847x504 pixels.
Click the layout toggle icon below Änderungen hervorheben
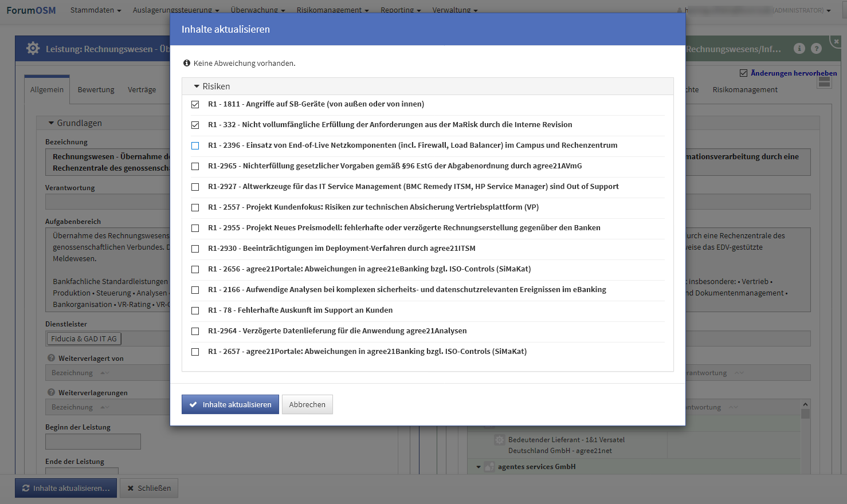[824, 82]
